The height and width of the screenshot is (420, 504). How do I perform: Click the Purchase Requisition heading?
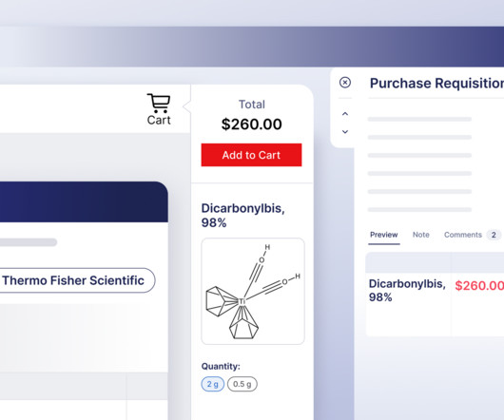pos(436,84)
